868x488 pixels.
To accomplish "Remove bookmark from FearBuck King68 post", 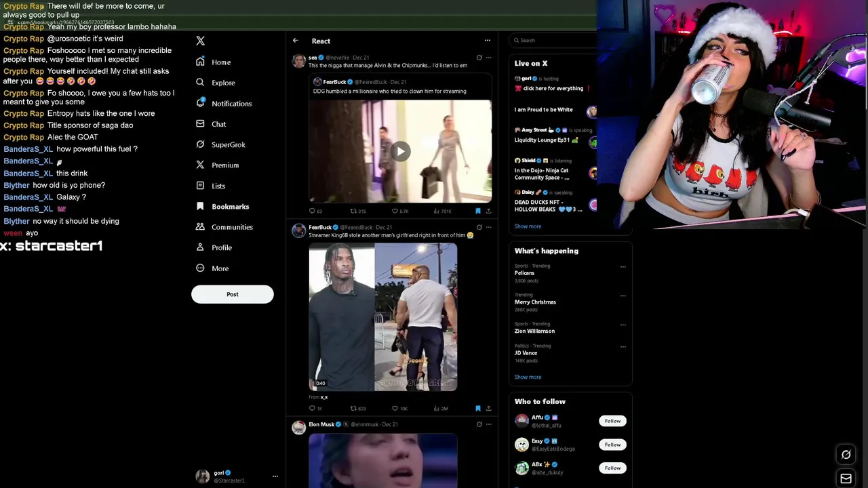I will click(x=478, y=408).
